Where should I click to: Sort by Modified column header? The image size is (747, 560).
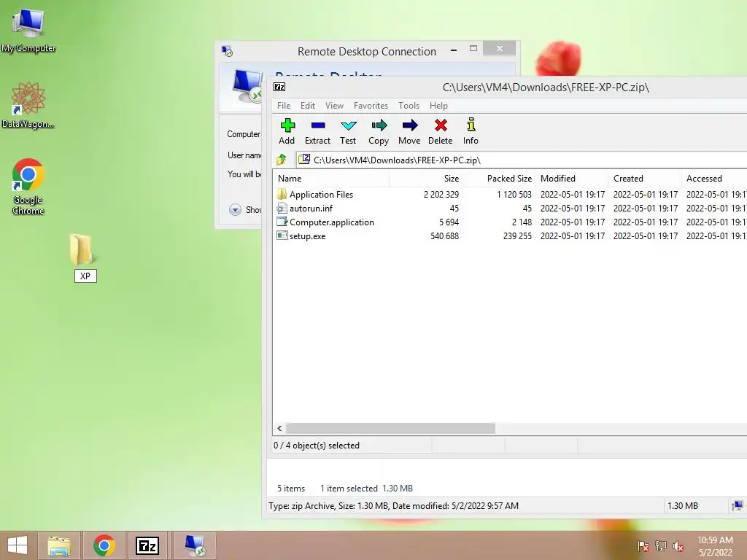click(572, 178)
